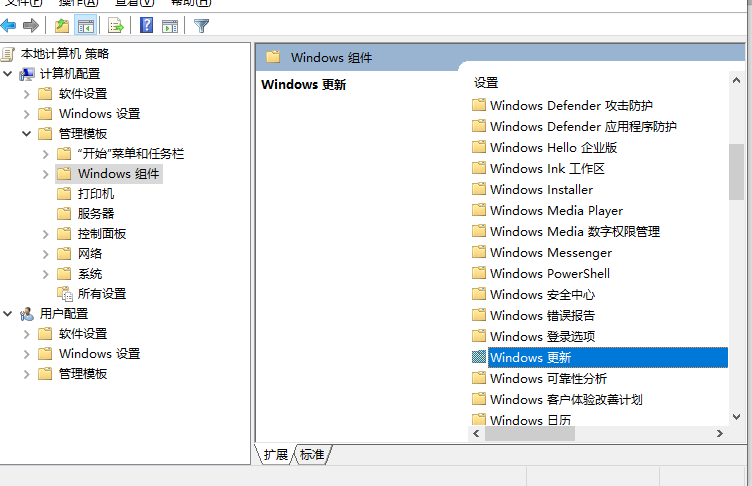Expand the Windows 组件 tree node
The width and height of the screenshot is (752, 486).
coord(46,174)
